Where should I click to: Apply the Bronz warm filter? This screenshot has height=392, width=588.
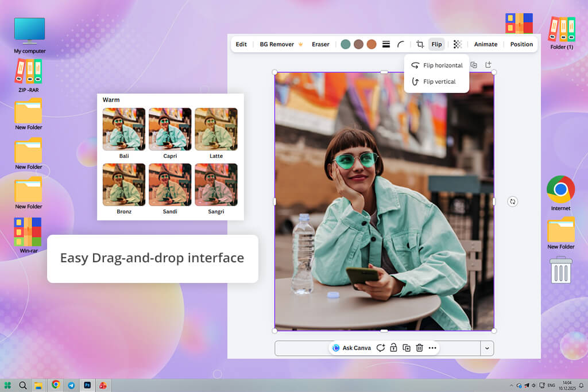click(x=124, y=185)
